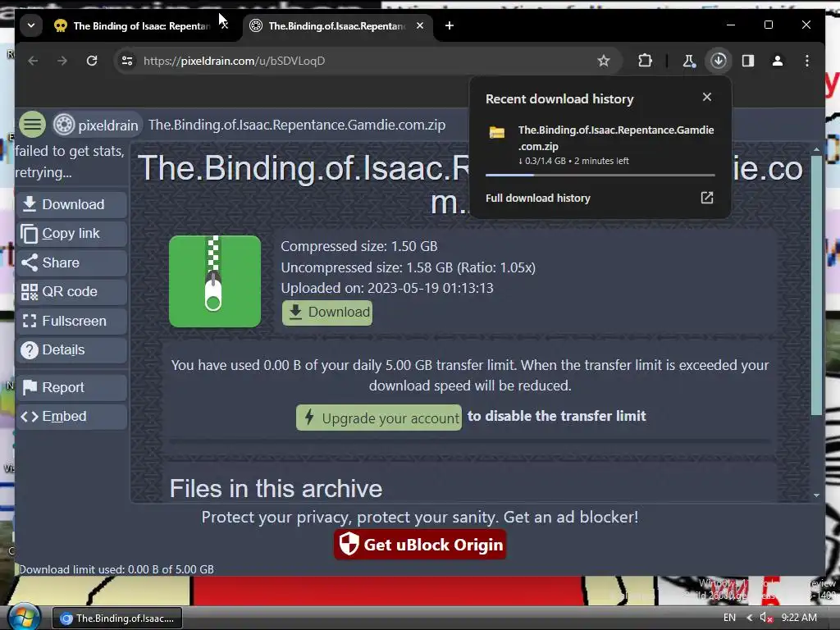Go forward with browser forward arrow
840x630 pixels.
click(62, 61)
